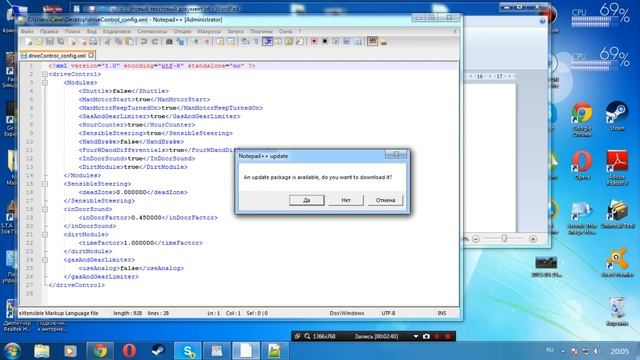Collapse the inDoorSound fold on line 18
The image size is (640, 360).
(x=45, y=209)
